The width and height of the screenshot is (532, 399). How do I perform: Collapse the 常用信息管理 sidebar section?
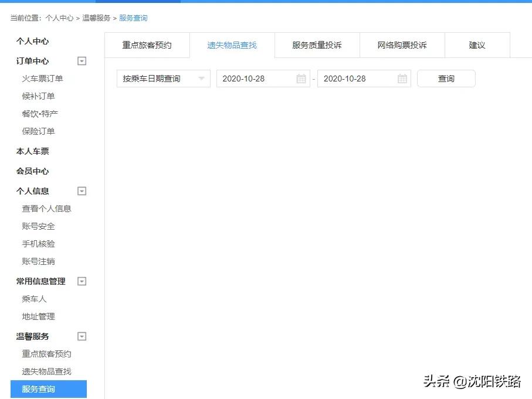tap(82, 281)
